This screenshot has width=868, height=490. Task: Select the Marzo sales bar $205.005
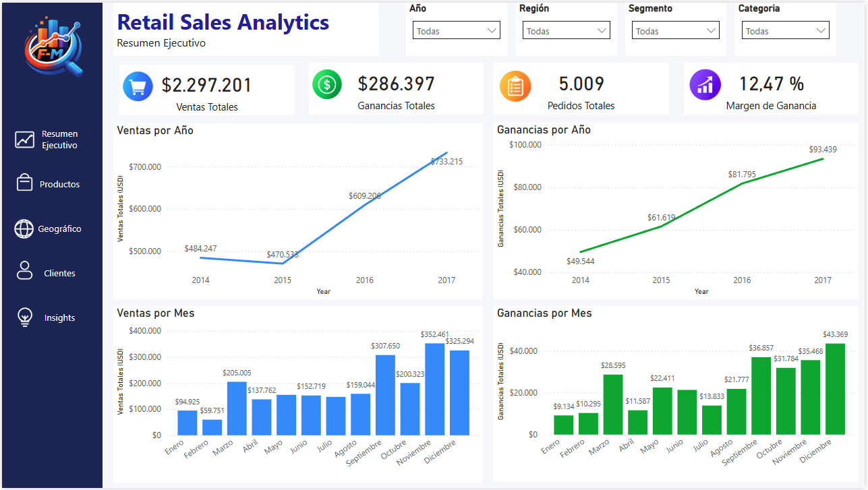click(x=237, y=408)
